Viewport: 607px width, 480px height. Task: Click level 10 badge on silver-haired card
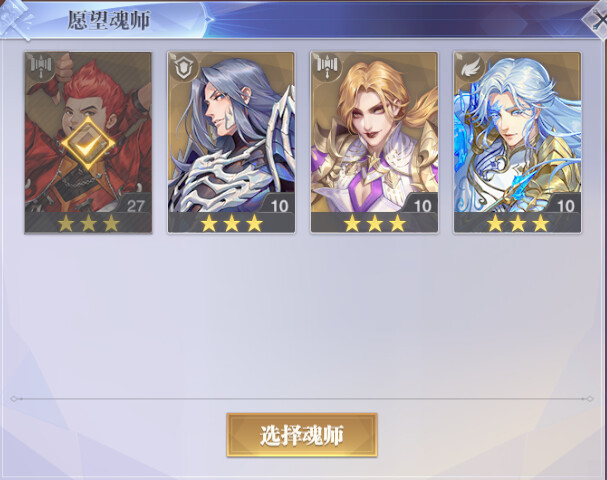[x=279, y=204]
